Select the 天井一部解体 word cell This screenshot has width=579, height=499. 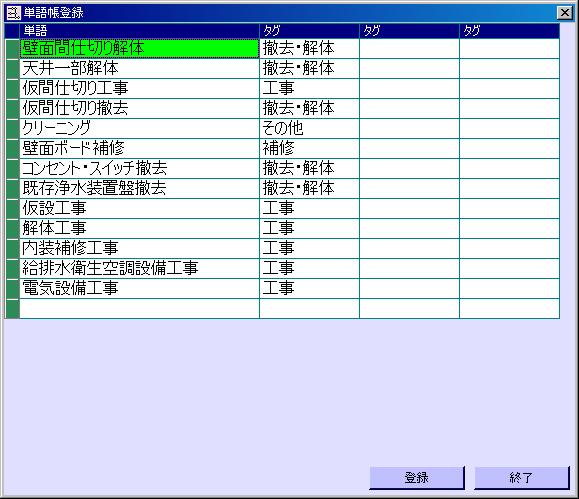[140, 68]
